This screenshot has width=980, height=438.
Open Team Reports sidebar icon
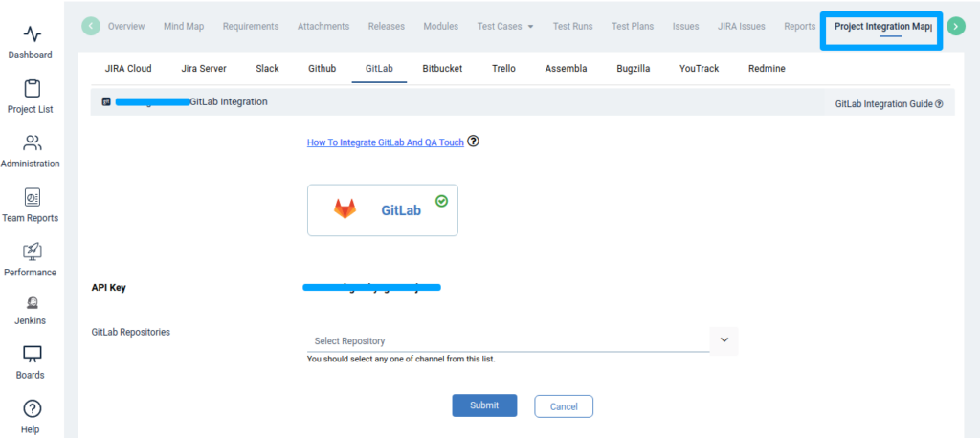[x=32, y=198]
